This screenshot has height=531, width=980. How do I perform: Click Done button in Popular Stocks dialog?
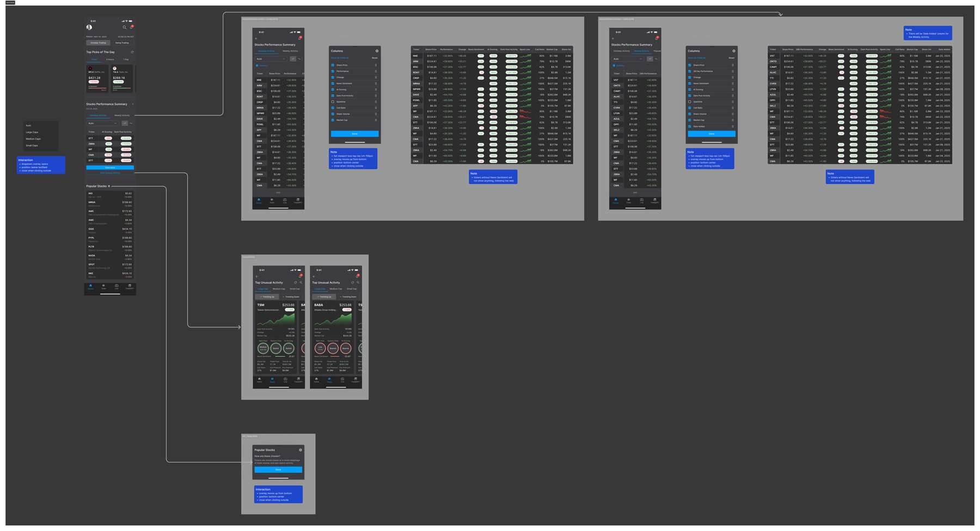(278, 469)
